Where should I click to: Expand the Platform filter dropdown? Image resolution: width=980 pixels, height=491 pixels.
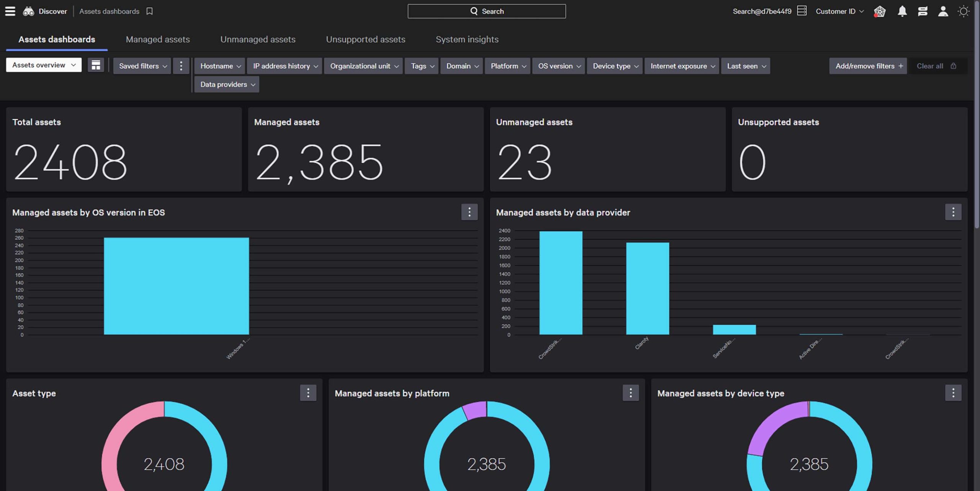pyautogui.click(x=508, y=66)
